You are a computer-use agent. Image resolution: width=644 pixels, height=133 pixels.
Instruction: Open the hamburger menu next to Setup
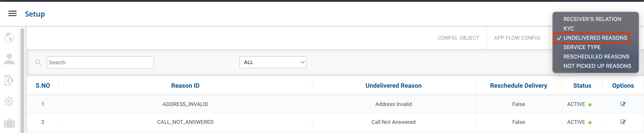tap(13, 14)
